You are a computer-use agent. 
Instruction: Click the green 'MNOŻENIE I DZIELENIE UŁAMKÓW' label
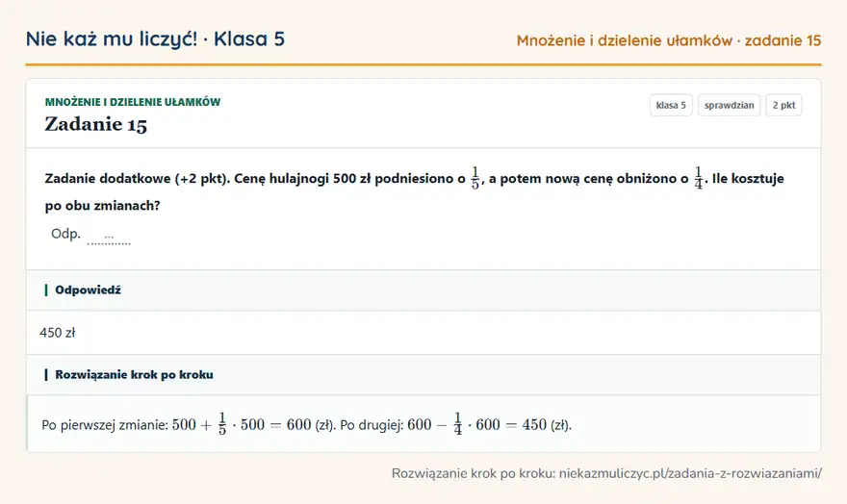(133, 102)
